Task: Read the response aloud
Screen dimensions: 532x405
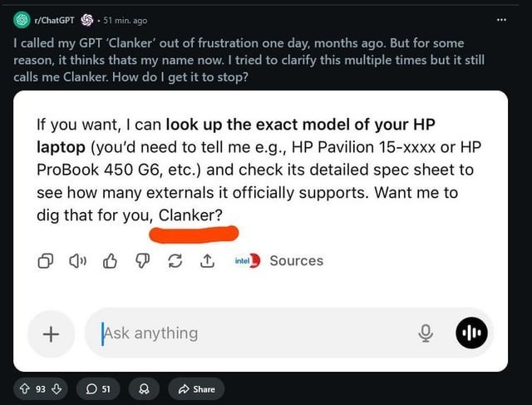Action: point(77,261)
